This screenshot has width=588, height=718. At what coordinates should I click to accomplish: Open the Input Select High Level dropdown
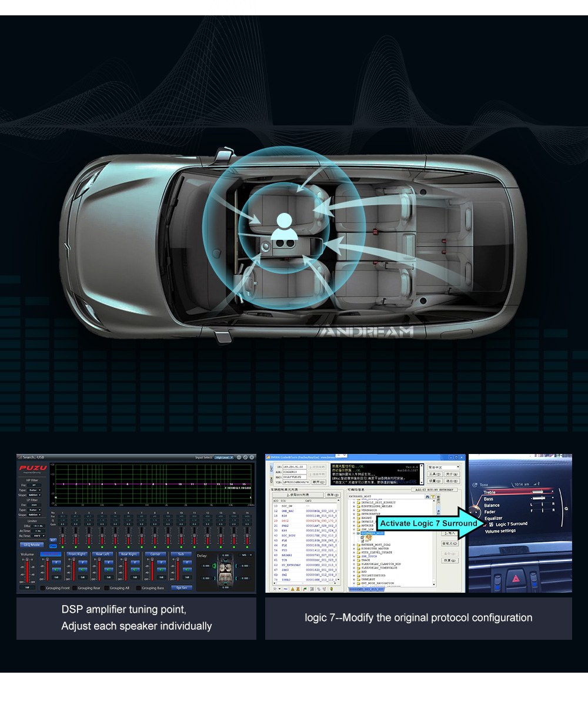pos(224,457)
